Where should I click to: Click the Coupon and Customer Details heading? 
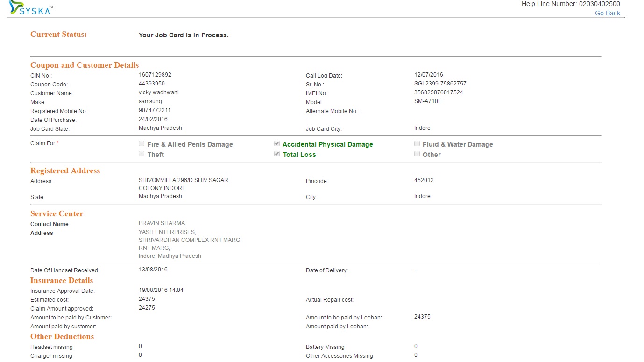[x=85, y=65]
